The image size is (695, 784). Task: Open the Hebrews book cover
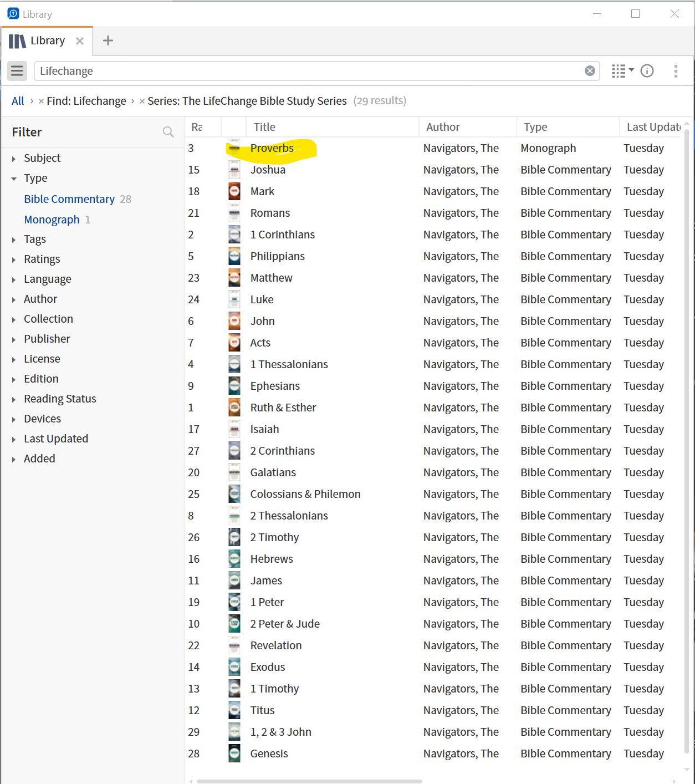(x=234, y=559)
